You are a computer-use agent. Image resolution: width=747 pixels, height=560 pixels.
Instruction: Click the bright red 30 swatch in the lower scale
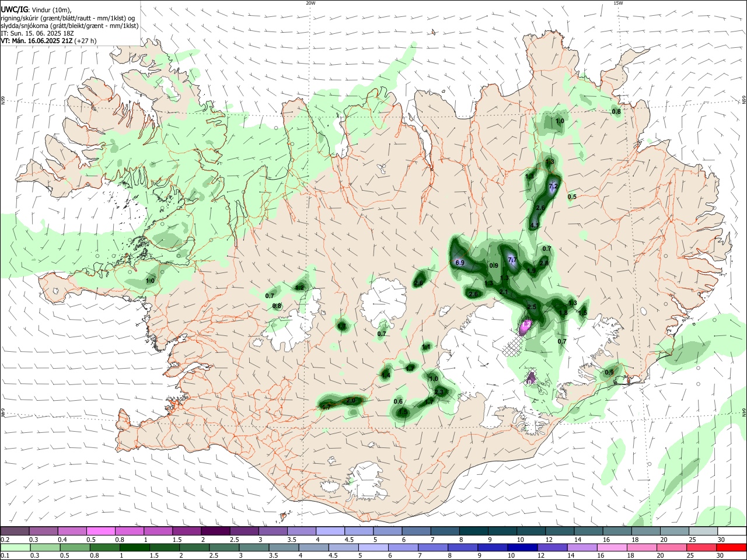pos(731,548)
